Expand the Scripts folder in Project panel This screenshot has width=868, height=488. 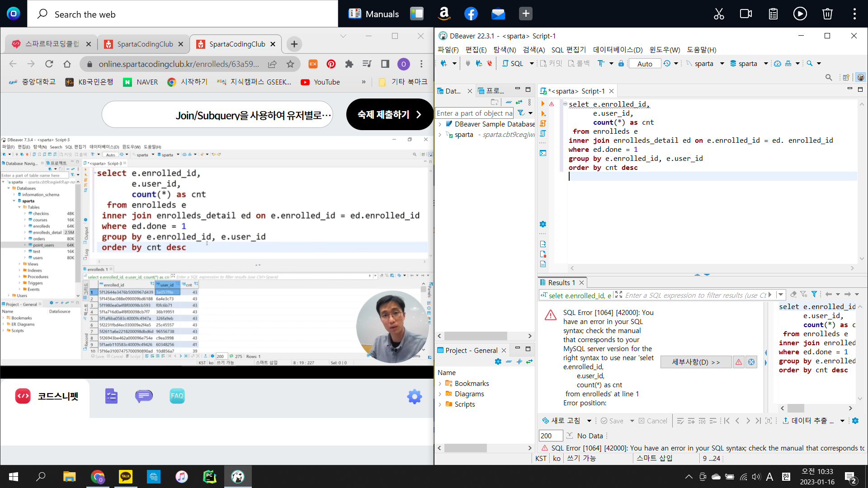(x=440, y=404)
